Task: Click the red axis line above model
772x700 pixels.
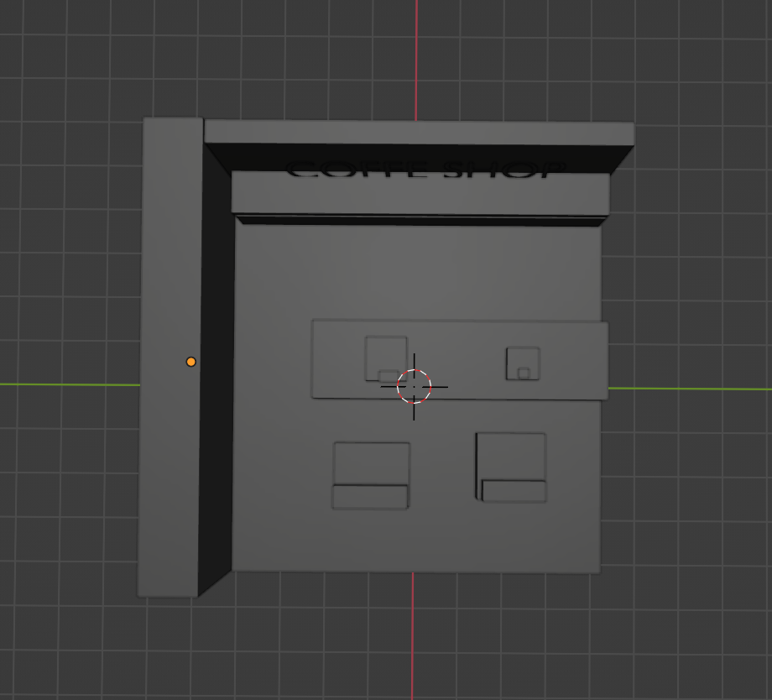Action: tap(416, 59)
